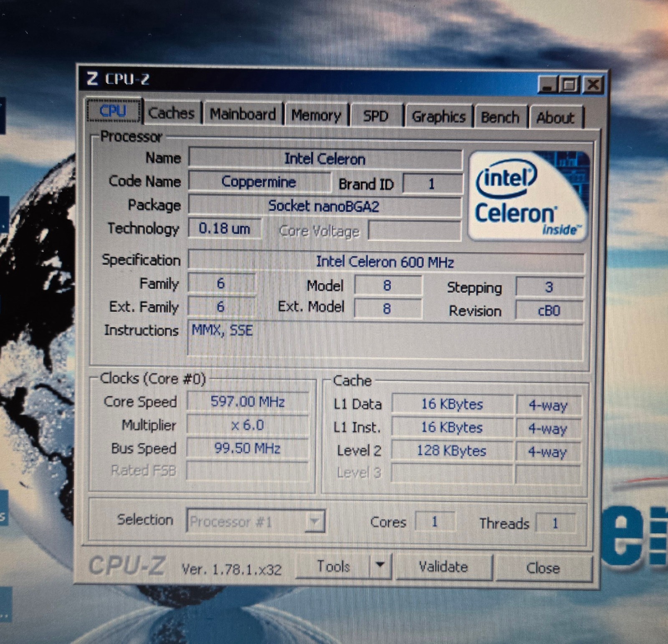Click the empty Level 3 cache field

(452, 474)
